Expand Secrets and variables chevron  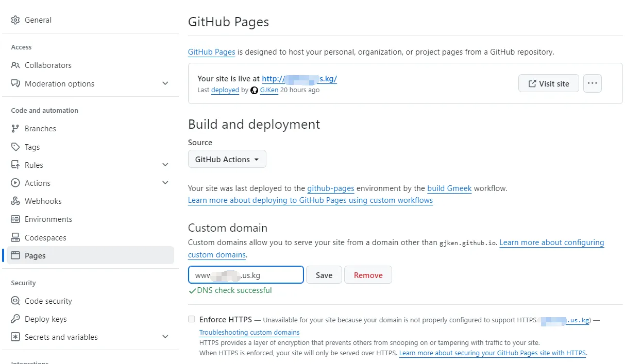(x=165, y=337)
